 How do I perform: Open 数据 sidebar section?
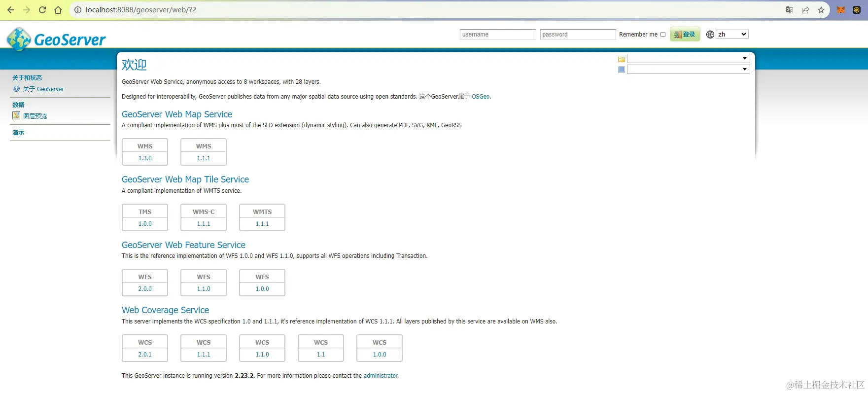pos(18,105)
